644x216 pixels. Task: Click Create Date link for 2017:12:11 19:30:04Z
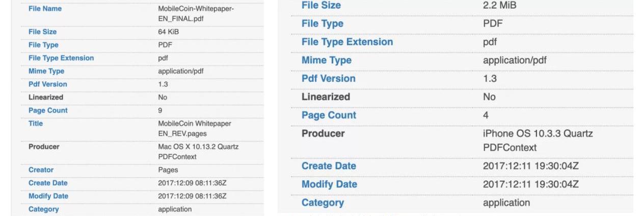click(x=329, y=166)
